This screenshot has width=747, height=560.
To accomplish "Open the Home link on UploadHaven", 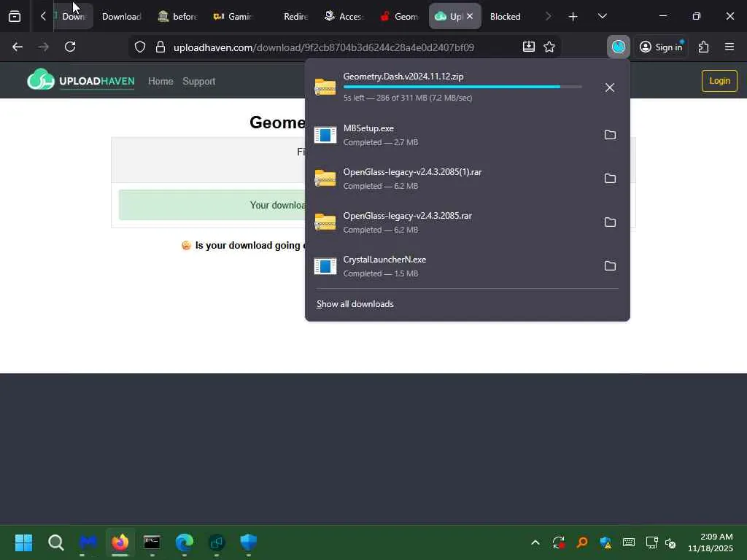I will tap(160, 81).
